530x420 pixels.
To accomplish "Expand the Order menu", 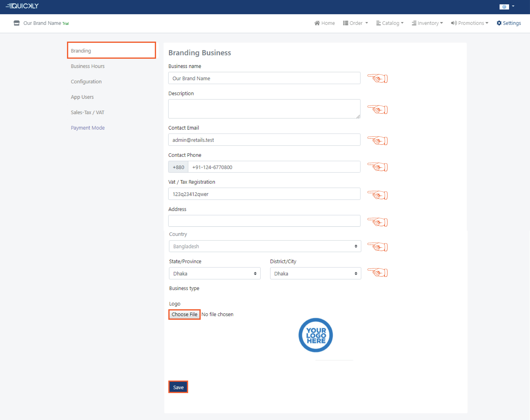I will click(x=355, y=23).
